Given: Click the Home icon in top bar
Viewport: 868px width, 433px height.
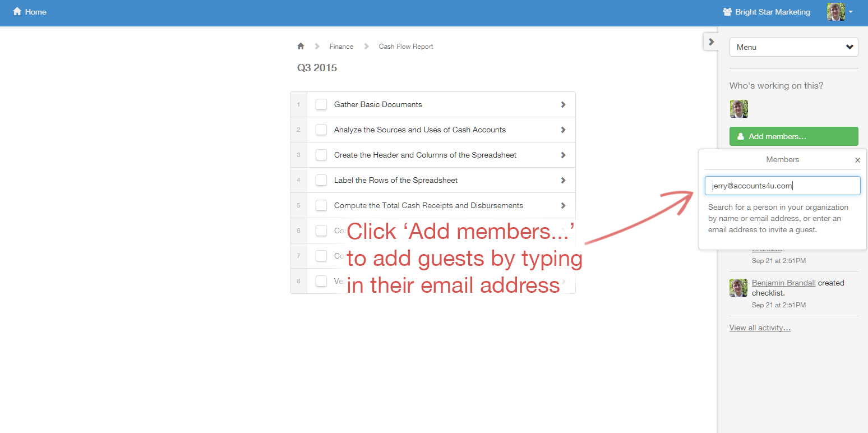Looking at the screenshot, I should [x=17, y=12].
